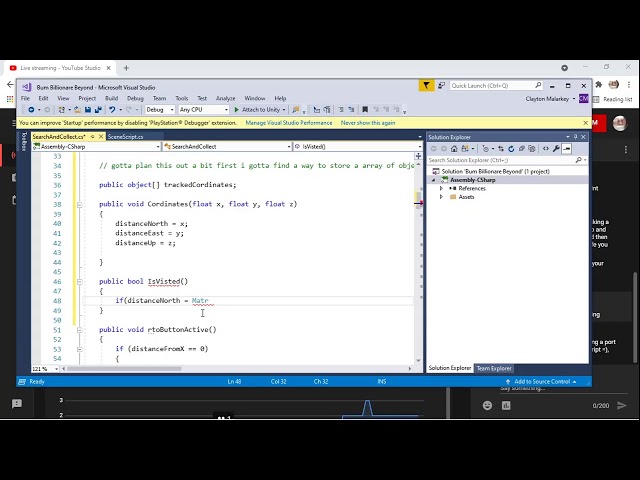Image resolution: width=640 pixels, height=480 pixels.
Task: Collapse the Cordinates method code block
Action: coord(80,204)
